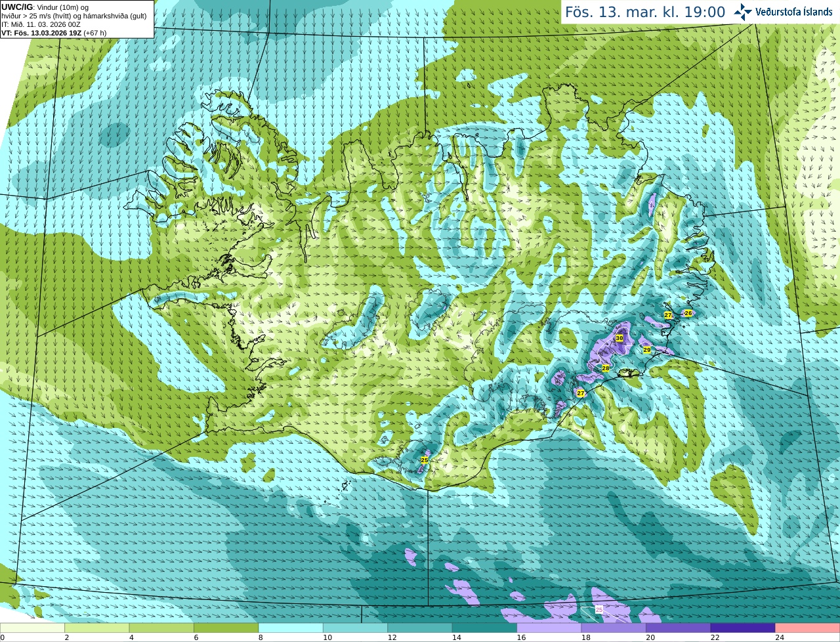Select the 18–20 m/s legend swatch
The height and width of the screenshot is (642, 840).
[614, 628]
